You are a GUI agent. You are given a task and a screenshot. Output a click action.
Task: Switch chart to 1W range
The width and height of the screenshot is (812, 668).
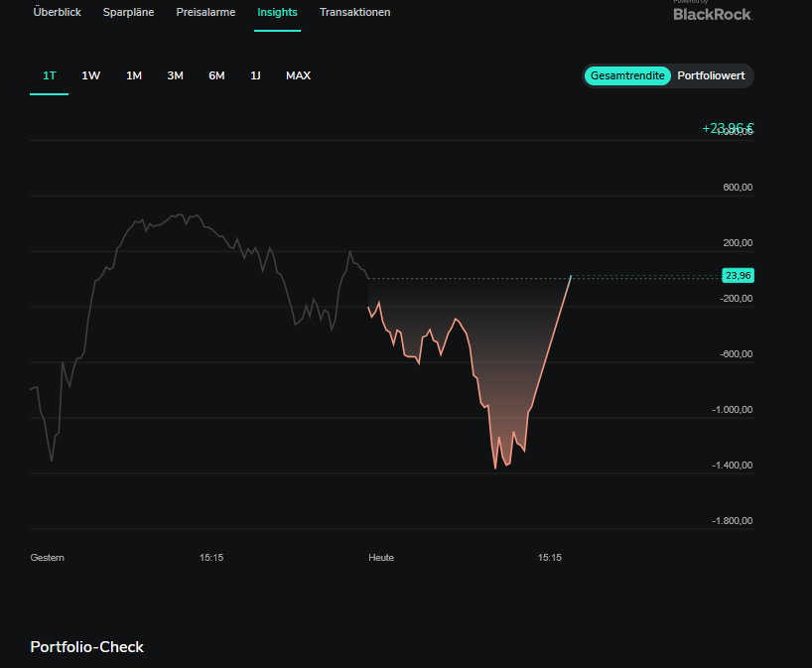(91, 75)
